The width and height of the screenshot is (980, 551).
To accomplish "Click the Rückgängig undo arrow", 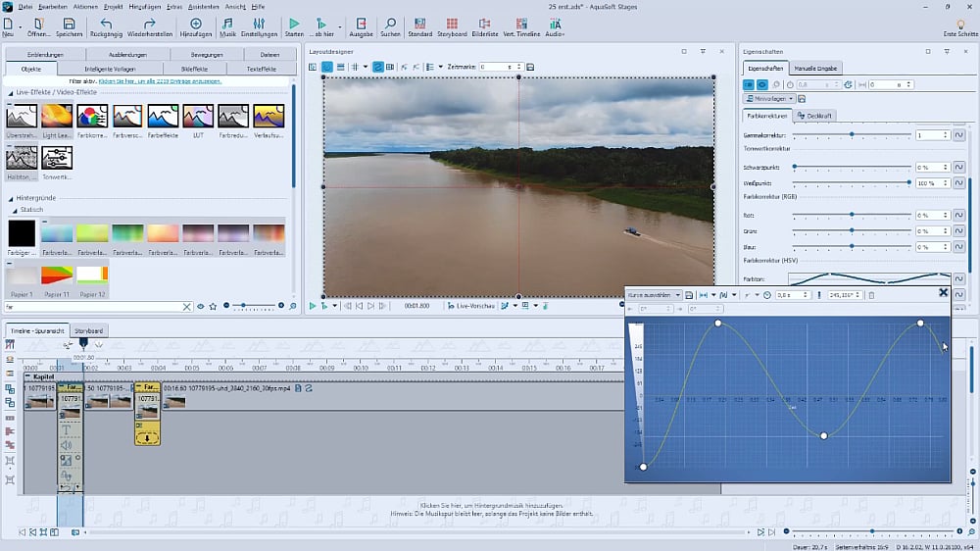I will (106, 24).
